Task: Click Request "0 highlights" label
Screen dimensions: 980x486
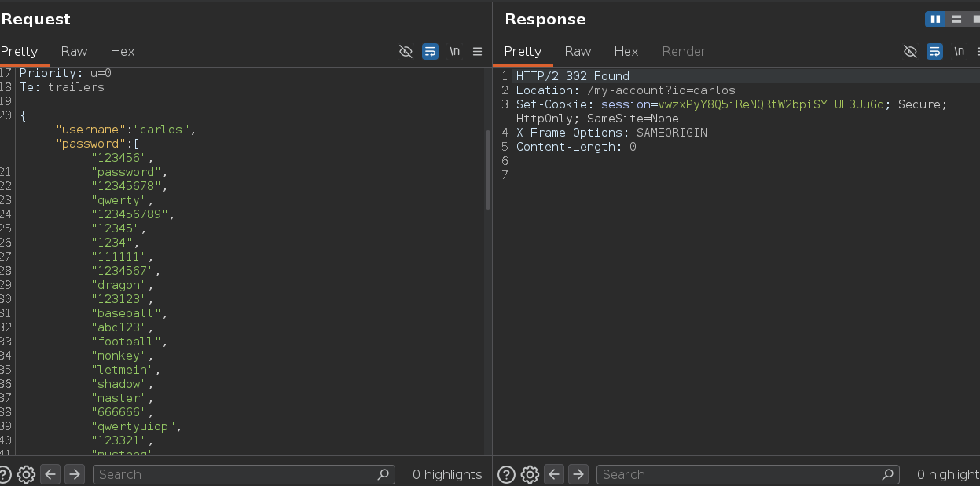Action: point(447,474)
